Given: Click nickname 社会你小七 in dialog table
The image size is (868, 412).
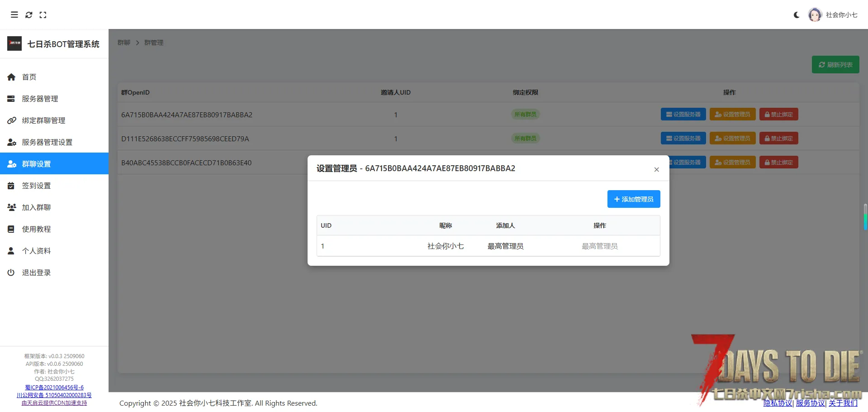Looking at the screenshot, I should [446, 246].
